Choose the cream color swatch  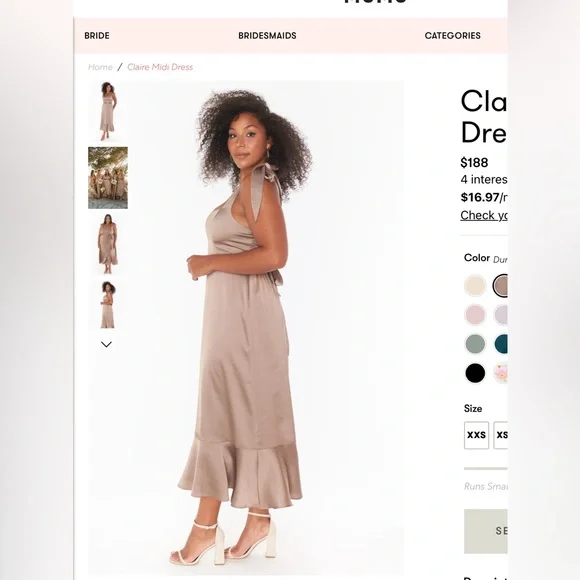(475, 286)
